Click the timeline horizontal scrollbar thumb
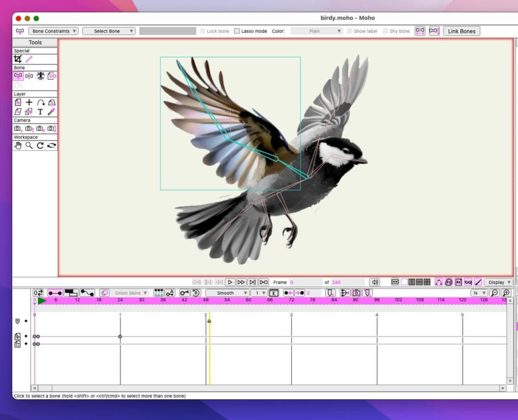Viewport: 518px width, 420px height. (x=45, y=388)
